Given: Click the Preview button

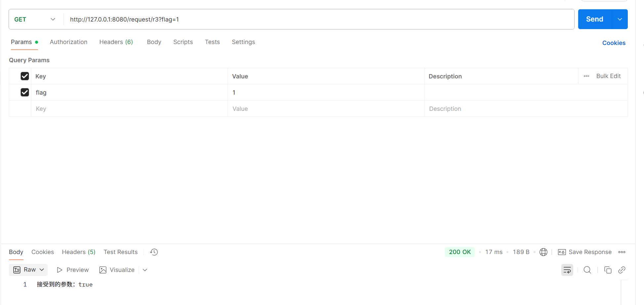Looking at the screenshot, I should coord(73,270).
